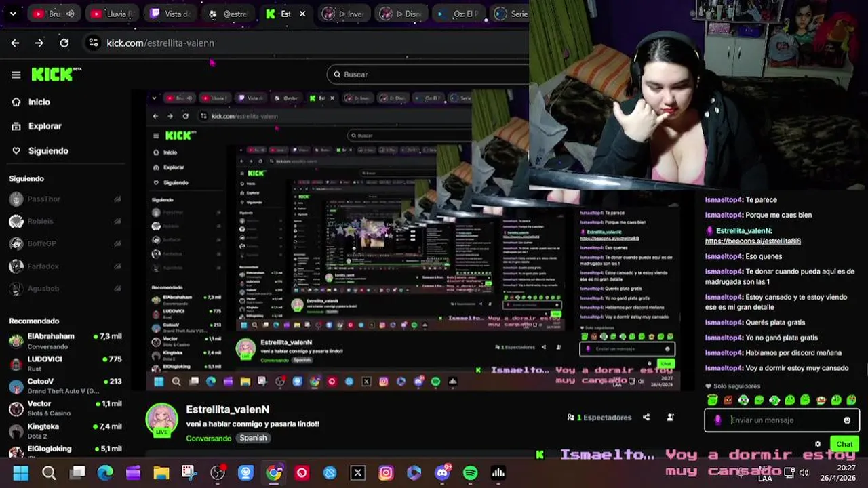868x488 pixels.
Task: Open followed channel Agusbob
Action: click(x=66, y=289)
